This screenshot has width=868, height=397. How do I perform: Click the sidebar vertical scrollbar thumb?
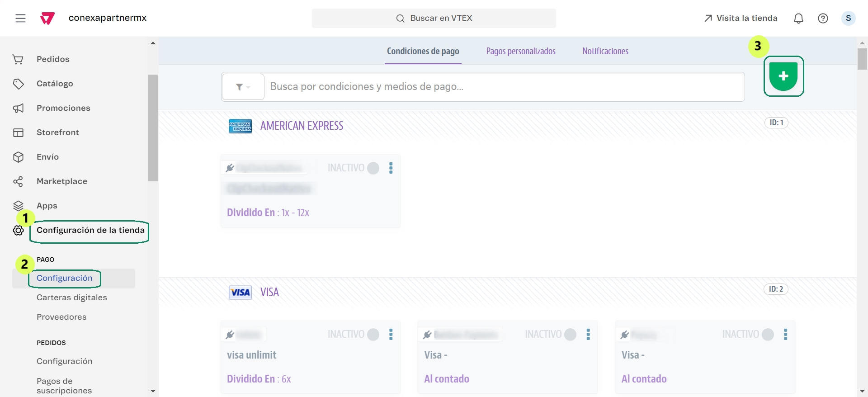(153, 128)
